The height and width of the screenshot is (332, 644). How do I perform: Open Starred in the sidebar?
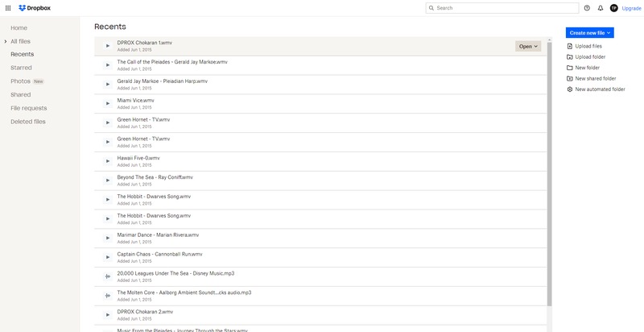(21, 68)
